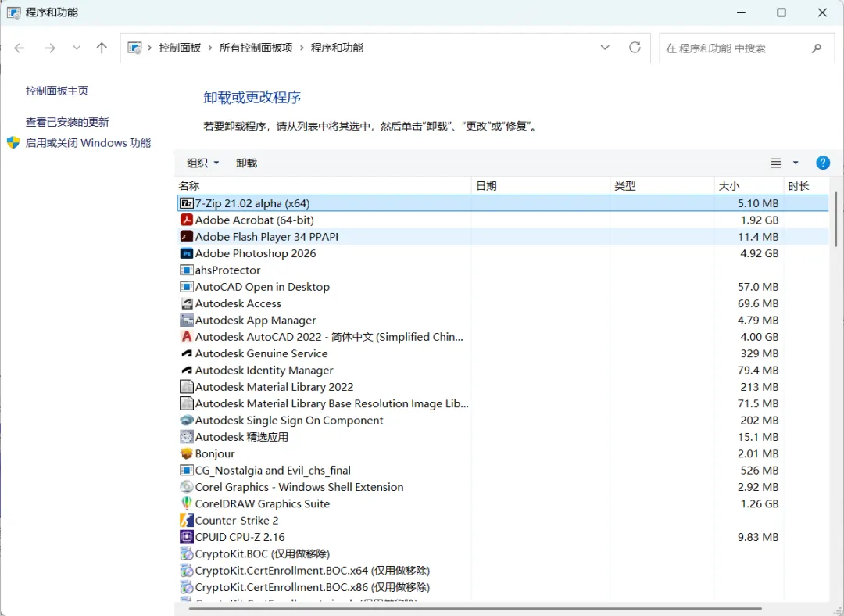Screen dimensions: 844x616
Task: Click the AutoCAD Open in Desktop icon
Action: click(186, 287)
